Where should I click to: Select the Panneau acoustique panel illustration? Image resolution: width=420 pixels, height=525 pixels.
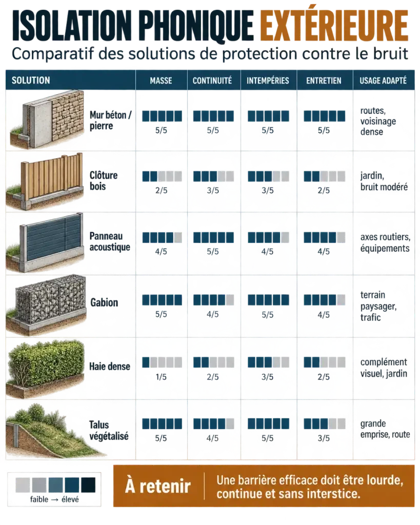point(45,243)
